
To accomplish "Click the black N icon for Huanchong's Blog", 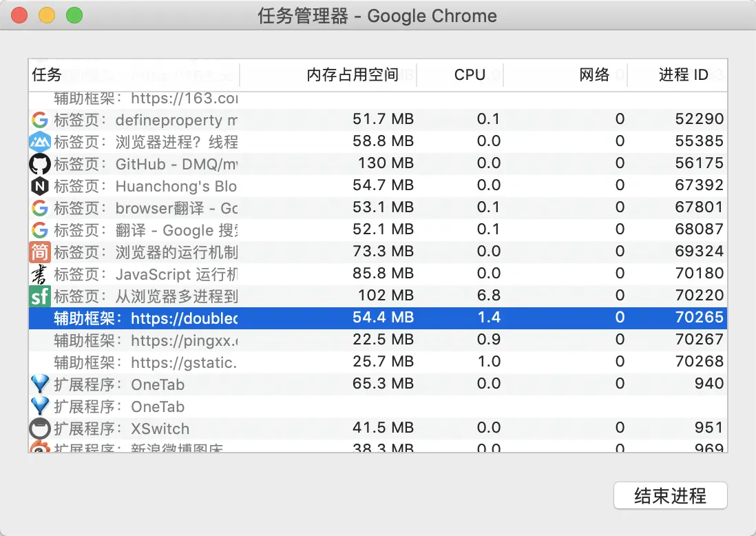I will [39, 185].
